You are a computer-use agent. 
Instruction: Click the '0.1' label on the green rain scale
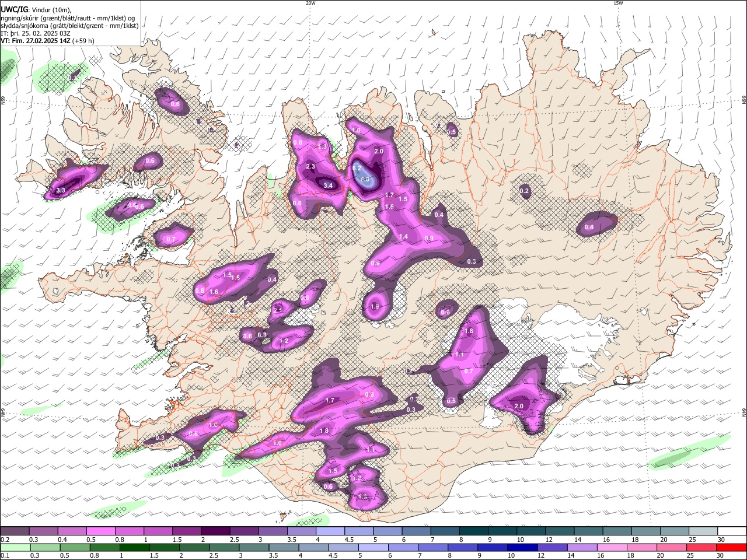5,555
